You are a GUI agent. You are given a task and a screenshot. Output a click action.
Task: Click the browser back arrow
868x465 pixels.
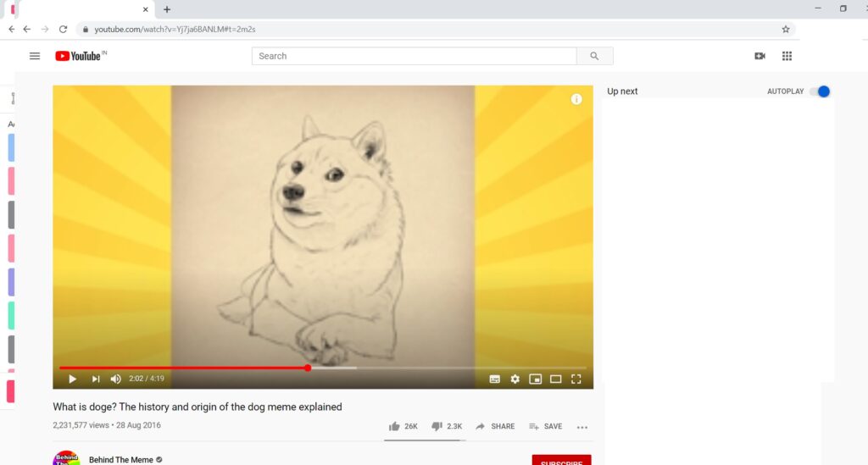[x=26, y=30]
